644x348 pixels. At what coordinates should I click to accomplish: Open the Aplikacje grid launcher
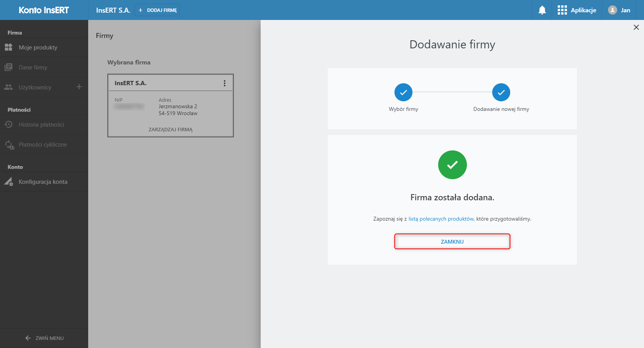pos(577,10)
